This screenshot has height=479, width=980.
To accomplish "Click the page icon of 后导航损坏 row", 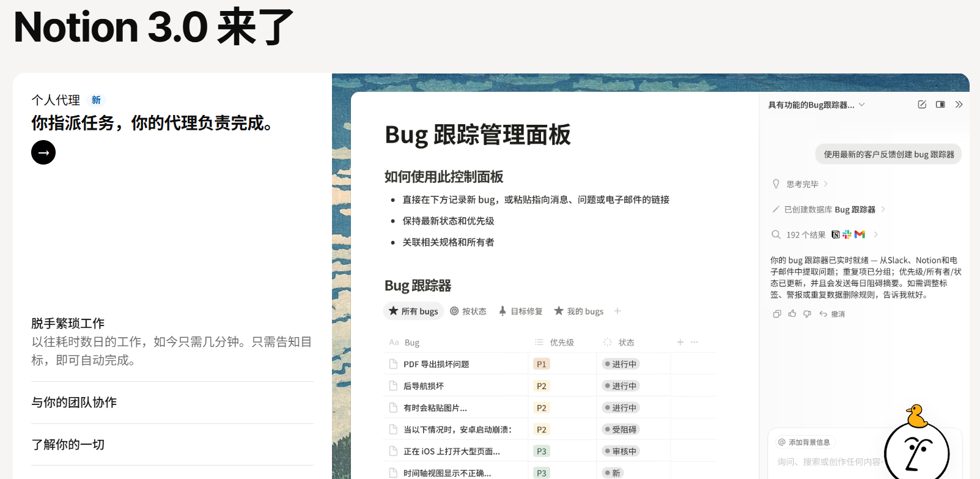I will point(393,386).
